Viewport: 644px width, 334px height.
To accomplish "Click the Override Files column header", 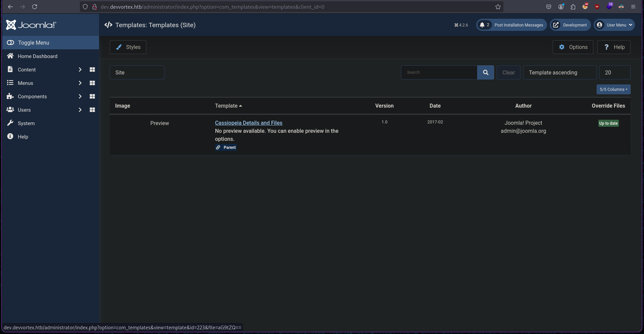I will pos(608,106).
